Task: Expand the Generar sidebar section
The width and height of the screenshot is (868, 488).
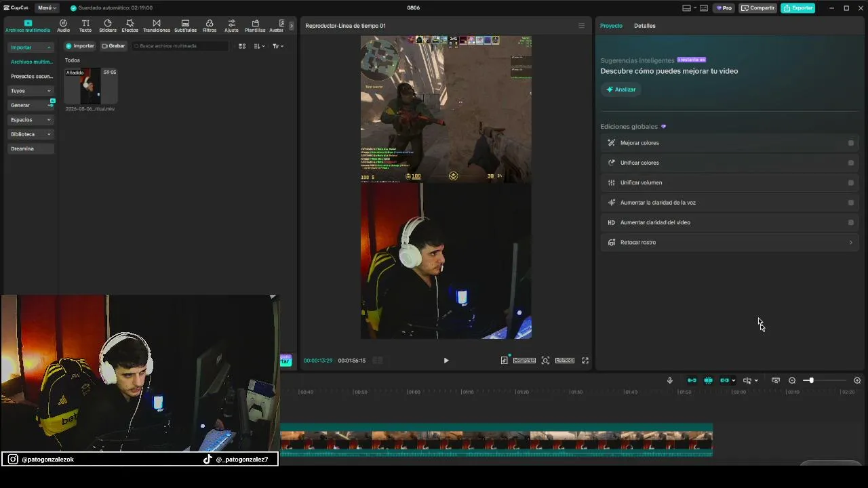Action: pos(31,105)
